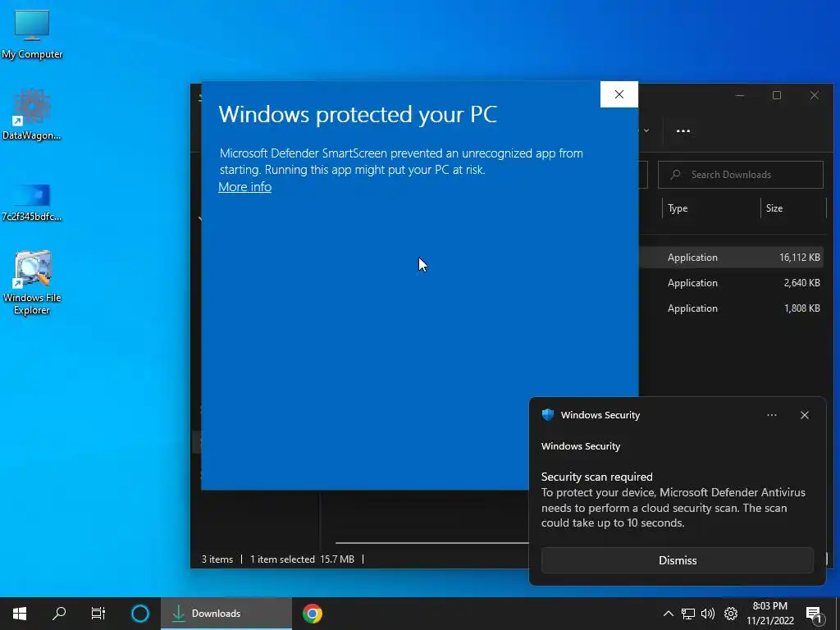This screenshot has height=630, width=840.
Task: Switch to Downloads taskbar window
Action: [x=226, y=614]
